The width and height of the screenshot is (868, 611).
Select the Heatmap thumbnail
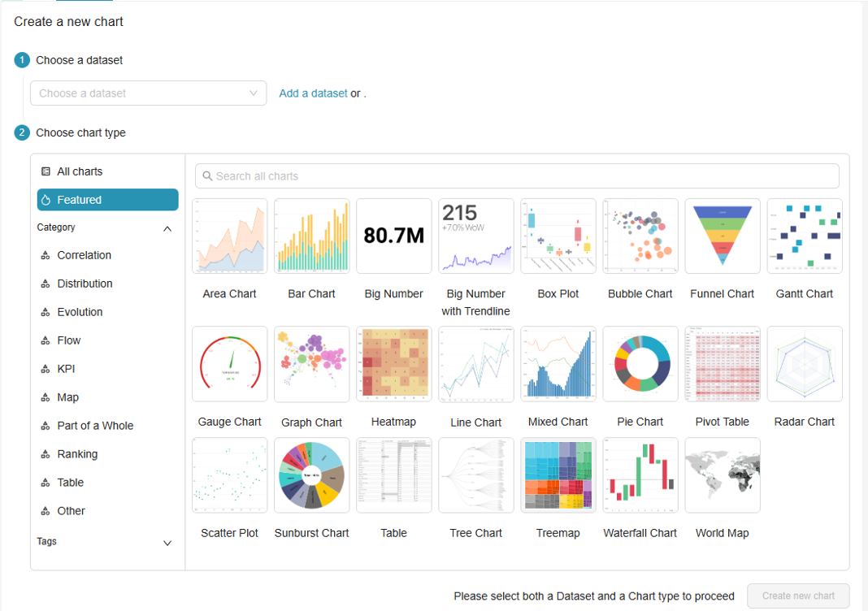pos(393,364)
